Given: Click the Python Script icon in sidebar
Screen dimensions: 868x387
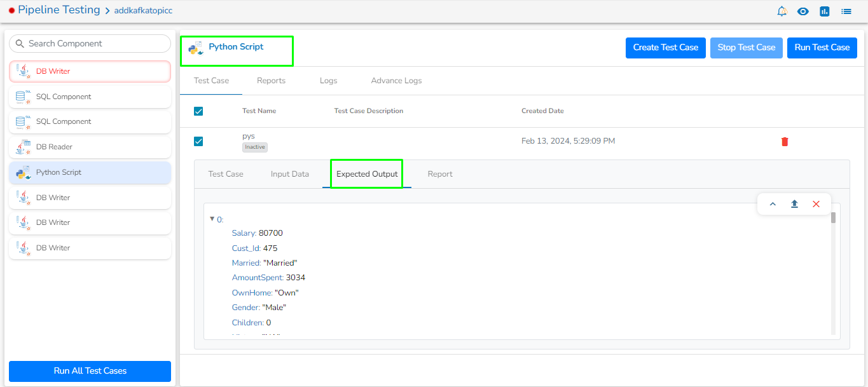Looking at the screenshot, I should pyautogui.click(x=24, y=172).
